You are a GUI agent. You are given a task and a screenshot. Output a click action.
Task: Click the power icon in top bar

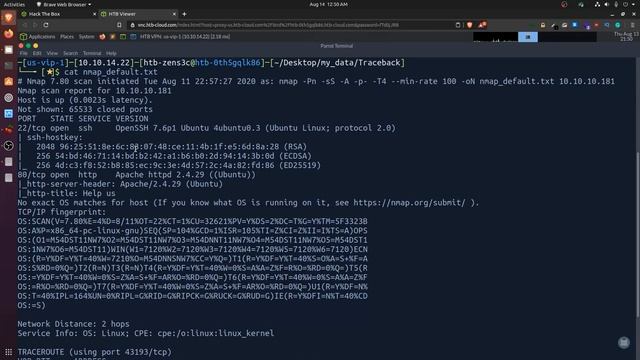coord(625,4)
